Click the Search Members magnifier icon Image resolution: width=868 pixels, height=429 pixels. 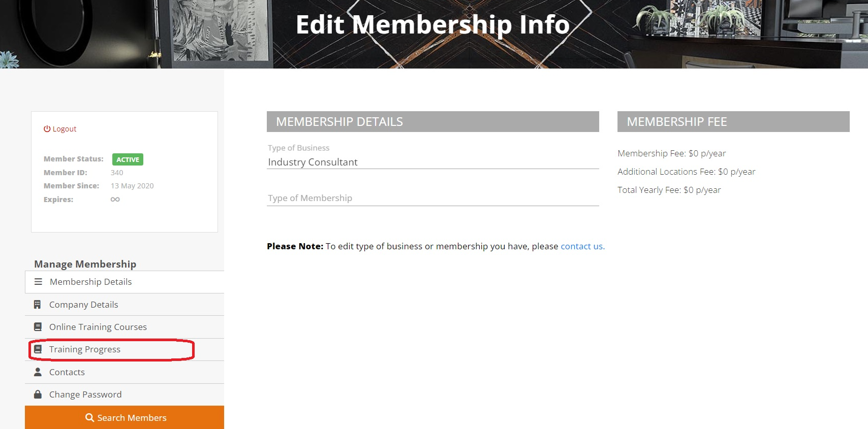(x=90, y=418)
